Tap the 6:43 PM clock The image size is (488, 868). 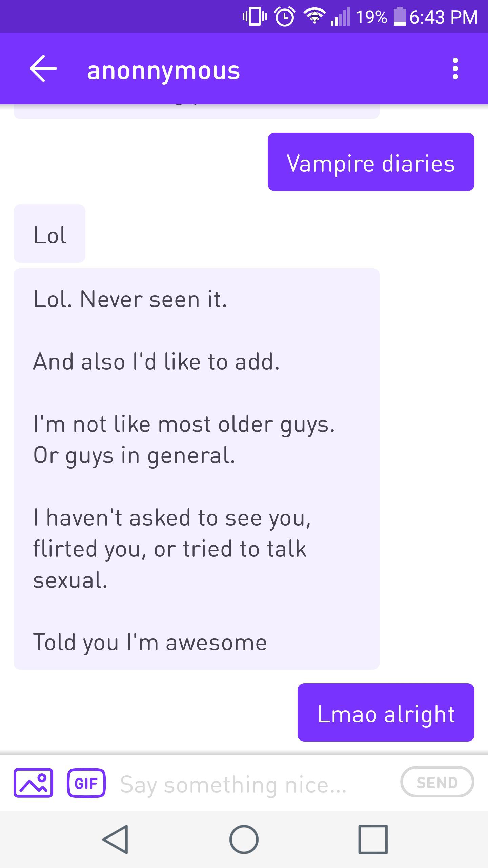[443, 17]
